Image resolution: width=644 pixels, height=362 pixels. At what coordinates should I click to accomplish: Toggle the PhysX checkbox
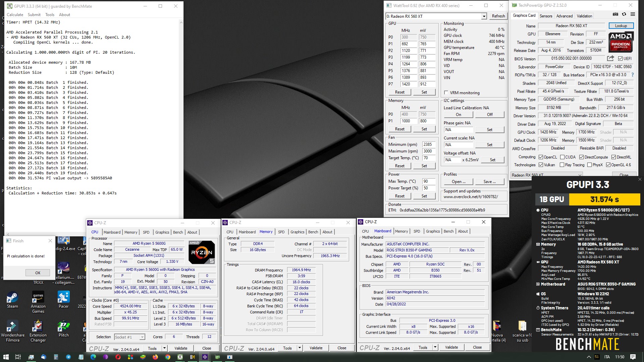(x=589, y=165)
